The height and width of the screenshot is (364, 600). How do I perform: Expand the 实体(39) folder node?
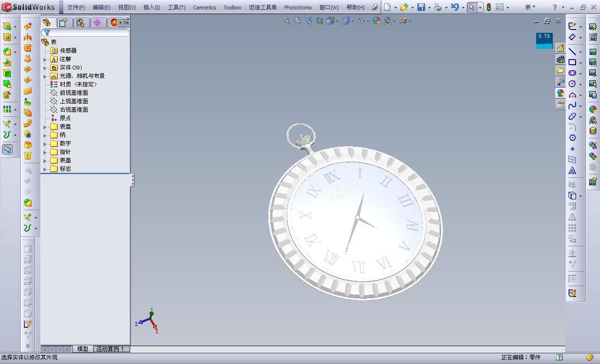(45, 68)
